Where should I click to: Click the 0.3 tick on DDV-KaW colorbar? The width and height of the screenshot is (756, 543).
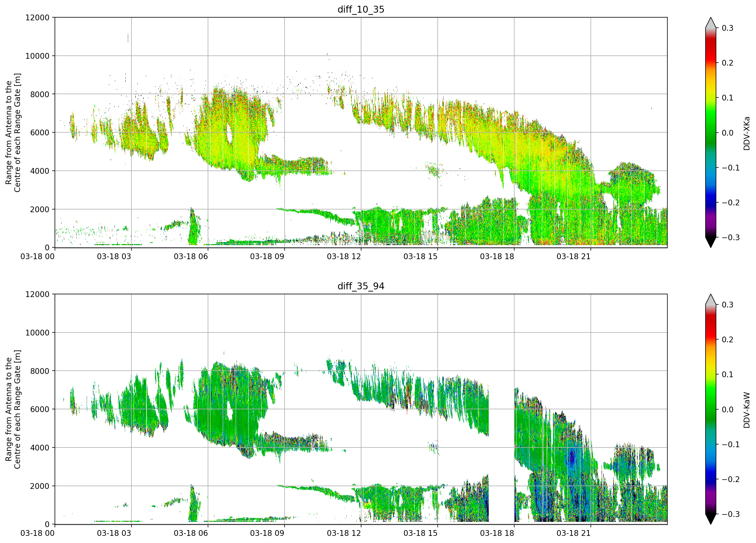(727, 304)
